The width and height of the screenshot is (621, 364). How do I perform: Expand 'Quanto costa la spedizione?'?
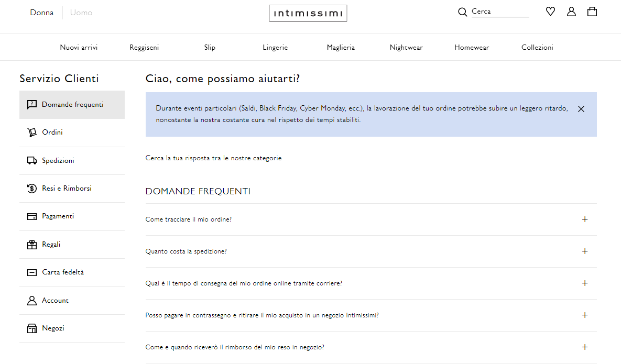pos(585,251)
